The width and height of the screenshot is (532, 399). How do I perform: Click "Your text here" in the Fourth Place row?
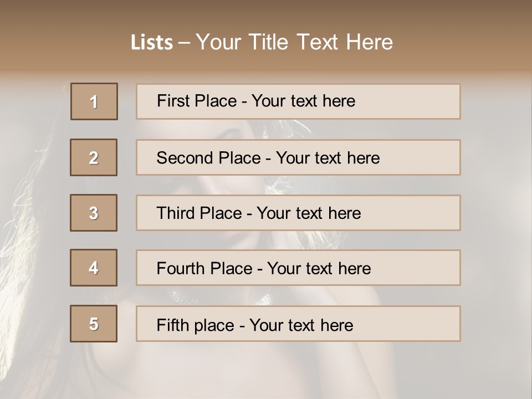(319, 269)
